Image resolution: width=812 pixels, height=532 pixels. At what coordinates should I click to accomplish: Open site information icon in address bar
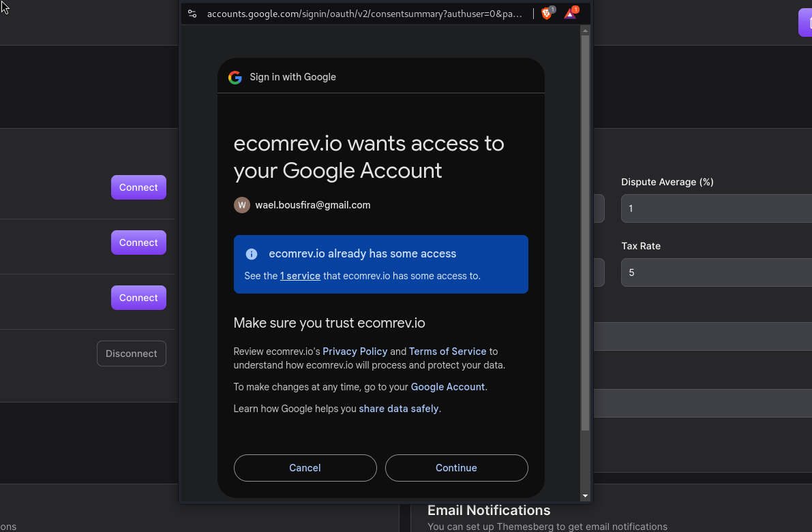click(192, 14)
